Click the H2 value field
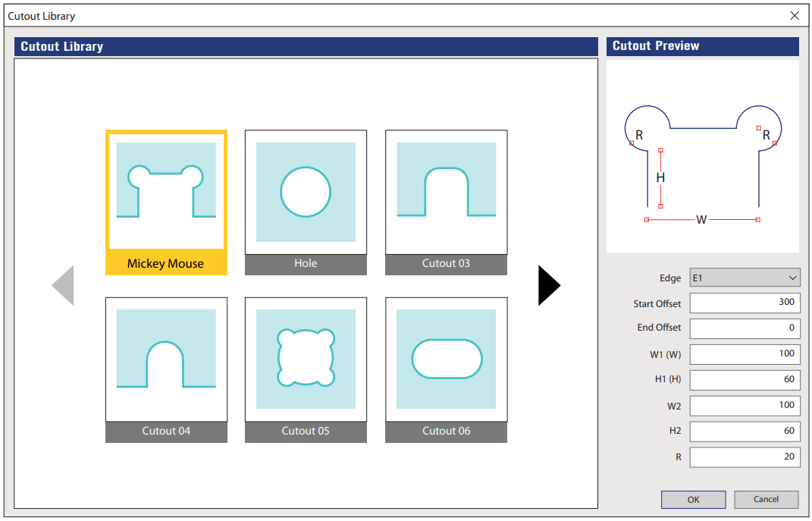Screen dimensions: 812x521 click(x=745, y=432)
